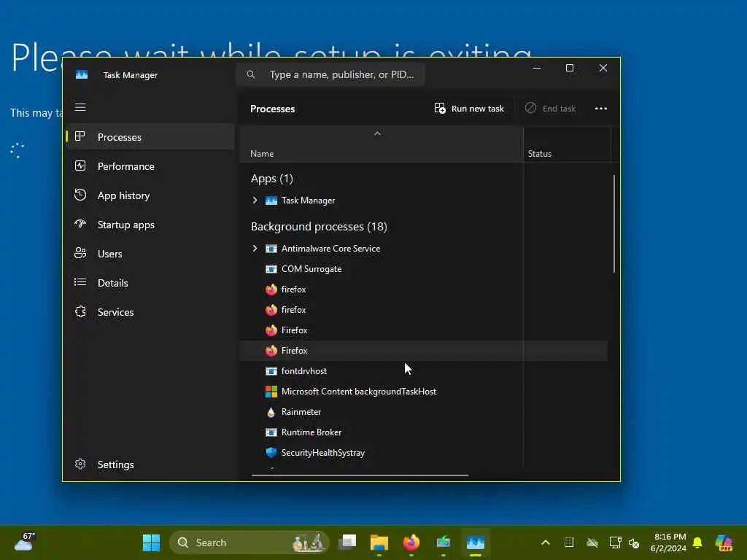The height and width of the screenshot is (560, 747).
Task: Select the fontdrvhost process
Action: [424, 371]
